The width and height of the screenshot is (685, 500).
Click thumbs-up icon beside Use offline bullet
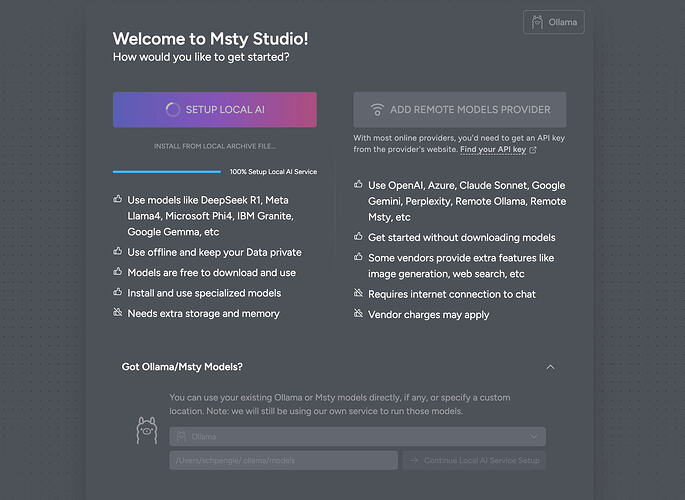point(118,252)
